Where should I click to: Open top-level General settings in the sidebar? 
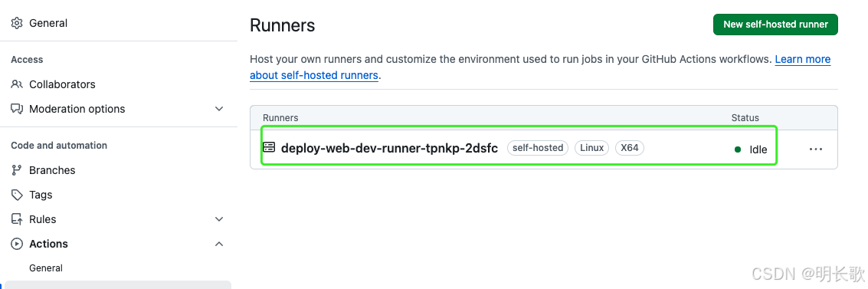[x=48, y=23]
